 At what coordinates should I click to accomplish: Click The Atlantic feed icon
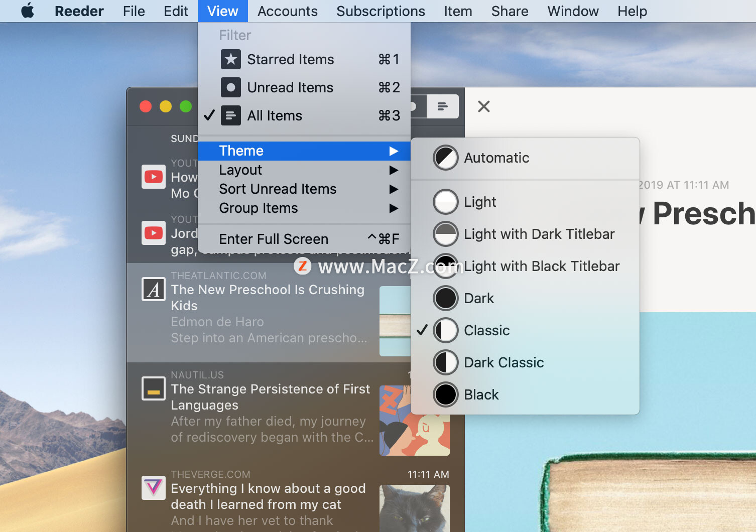(154, 289)
